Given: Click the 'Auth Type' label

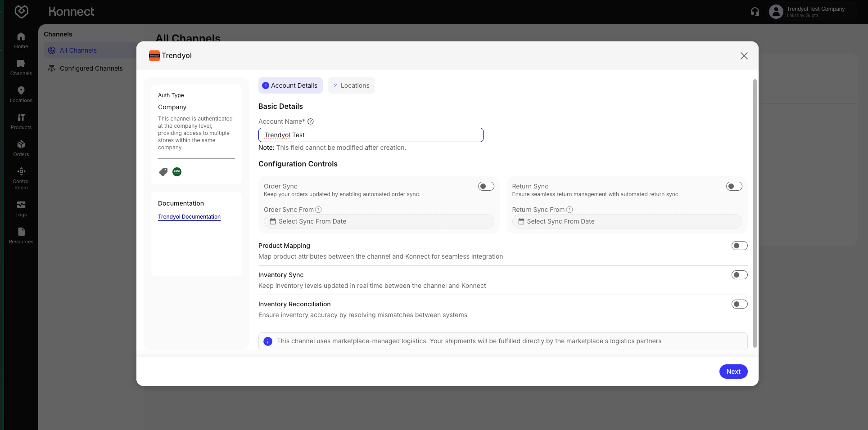Looking at the screenshot, I should 171,95.
